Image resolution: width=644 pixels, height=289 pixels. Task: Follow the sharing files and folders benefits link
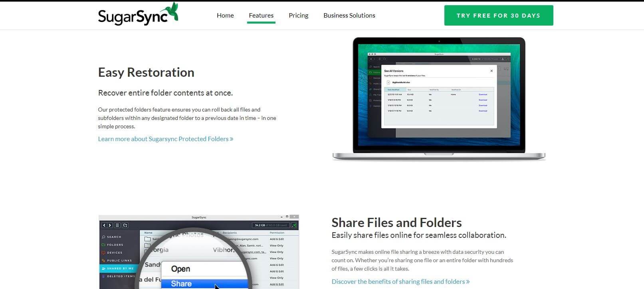click(x=400, y=282)
